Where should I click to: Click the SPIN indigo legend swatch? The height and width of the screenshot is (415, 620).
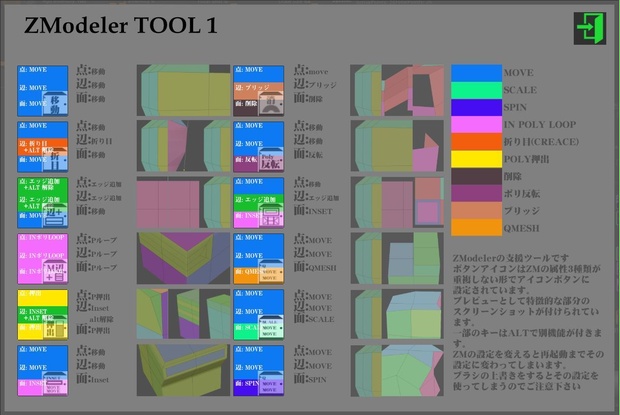point(476,108)
